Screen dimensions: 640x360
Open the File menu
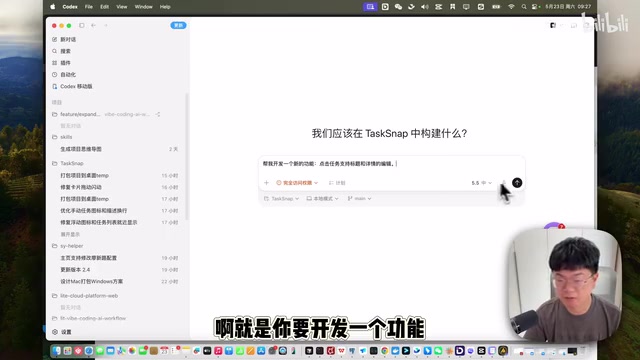(x=89, y=7)
